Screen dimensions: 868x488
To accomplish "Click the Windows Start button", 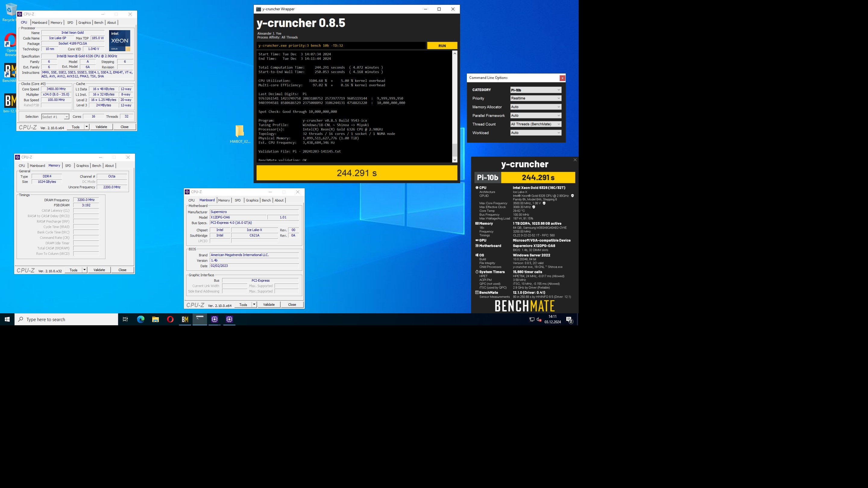I will point(7,319).
